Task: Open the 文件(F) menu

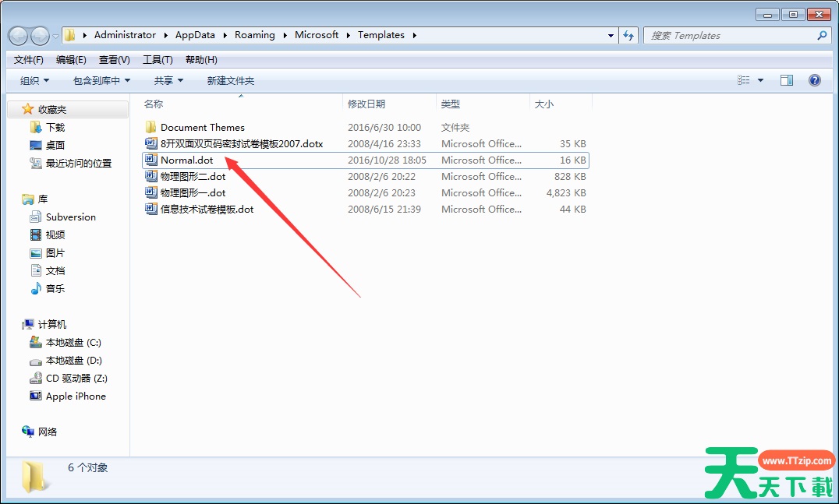Action: [x=28, y=60]
